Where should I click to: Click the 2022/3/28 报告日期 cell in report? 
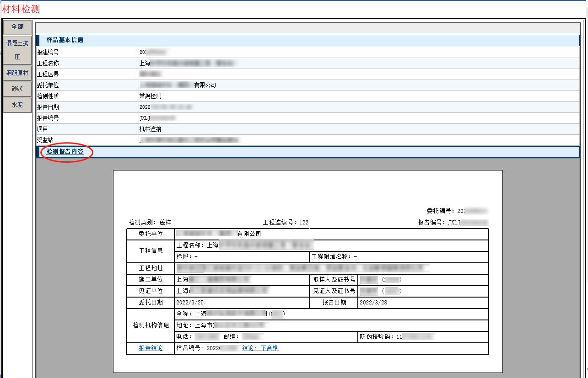click(373, 303)
